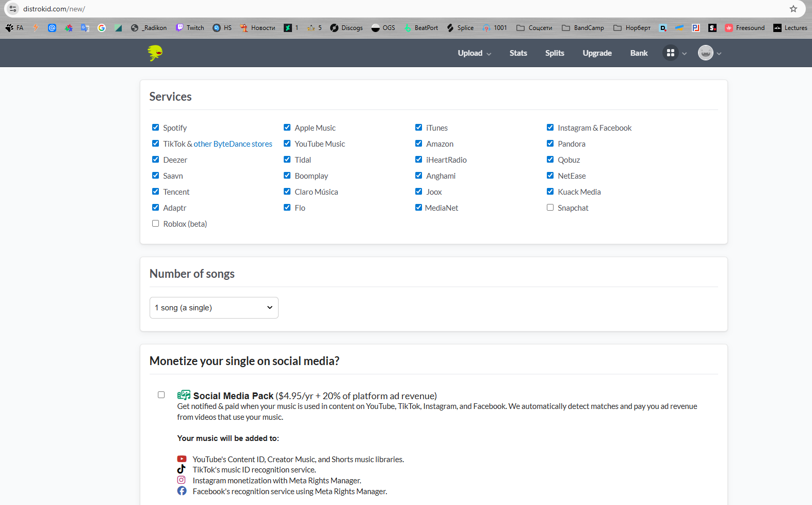Image resolution: width=812 pixels, height=505 pixels.
Task: Open the teal square bookmark icon
Action: click(118, 28)
